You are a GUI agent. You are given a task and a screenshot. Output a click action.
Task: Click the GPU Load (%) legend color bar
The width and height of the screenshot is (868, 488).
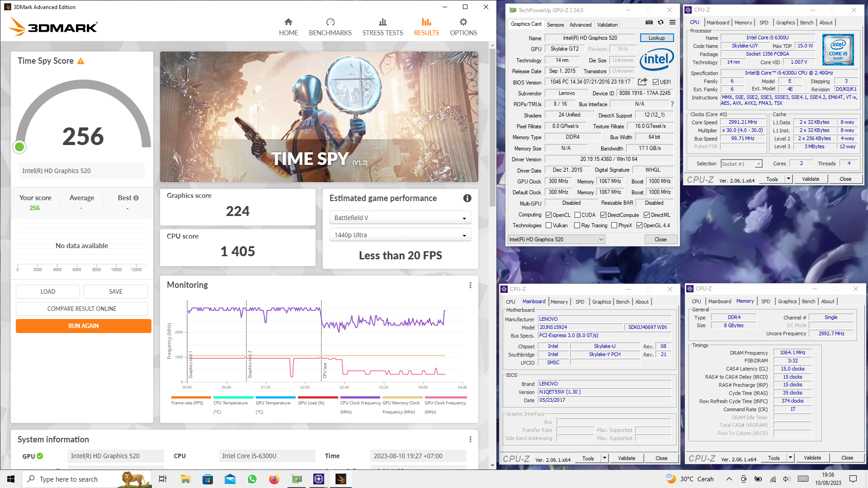(x=318, y=398)
